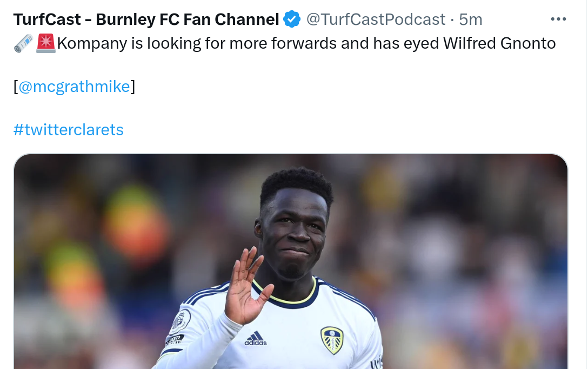Open the @mcgrathmike profile mention
The image size is (588, 369).
point(74,87)
